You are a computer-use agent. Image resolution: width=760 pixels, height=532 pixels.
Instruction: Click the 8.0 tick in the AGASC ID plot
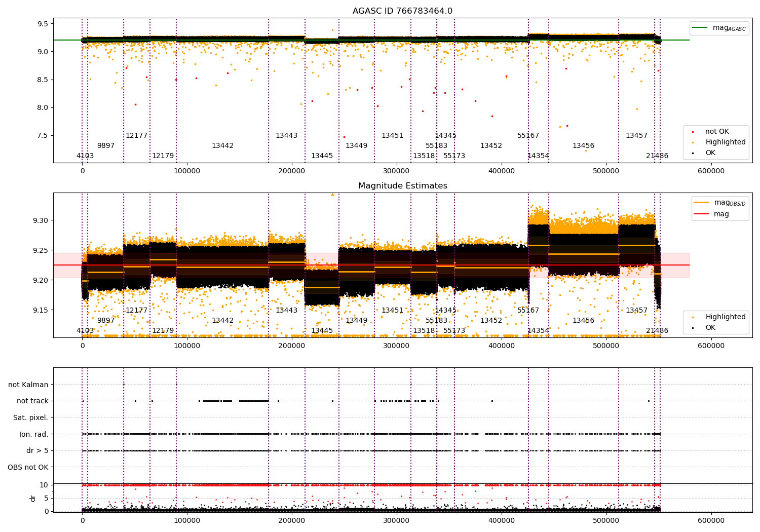43,107
